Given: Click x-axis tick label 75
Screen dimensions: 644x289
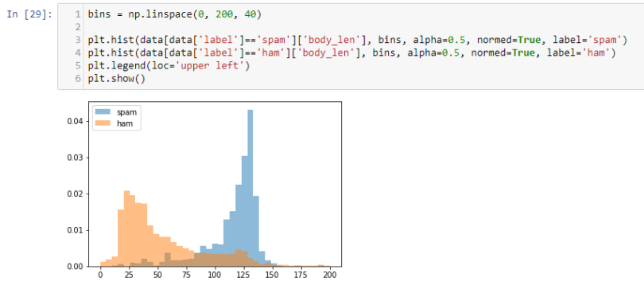Looking at the screenshot, I should [187, 275].
